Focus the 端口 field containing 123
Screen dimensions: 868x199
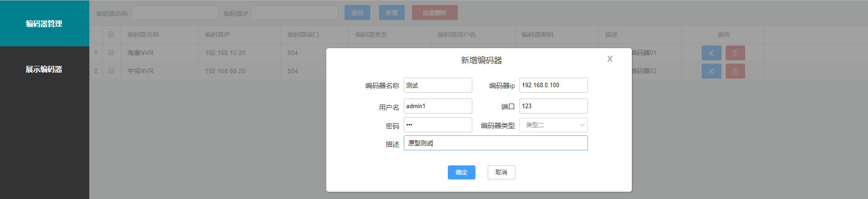pyautogui.click(x=553, y=106)
